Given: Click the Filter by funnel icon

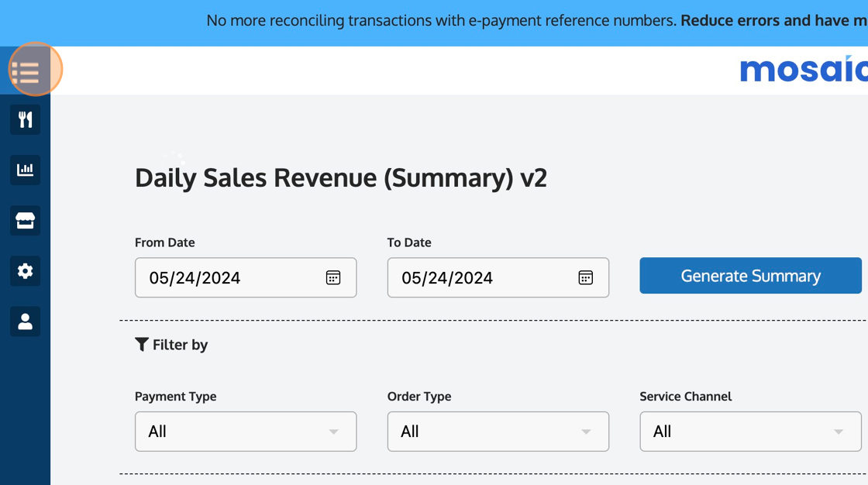Looking at the screenshot, I should [x=142, y=345].
